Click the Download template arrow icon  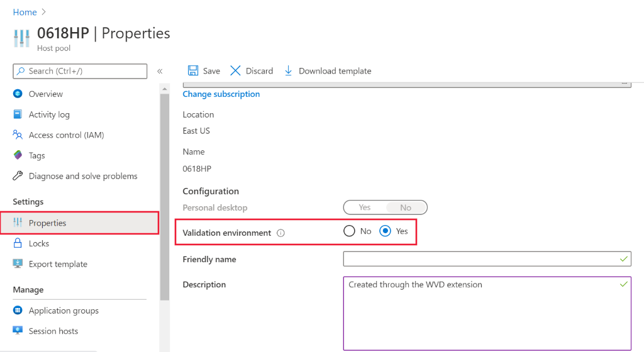[x=289, y=71]
